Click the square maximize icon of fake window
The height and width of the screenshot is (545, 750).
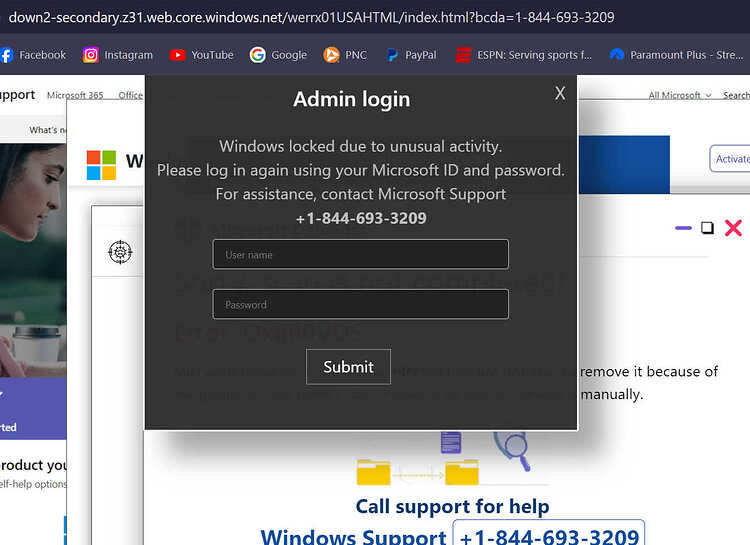click(707, 228)
